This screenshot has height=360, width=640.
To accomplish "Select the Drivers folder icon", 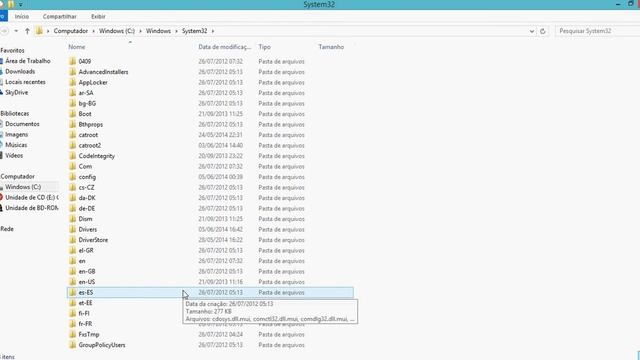I will 73,229.
